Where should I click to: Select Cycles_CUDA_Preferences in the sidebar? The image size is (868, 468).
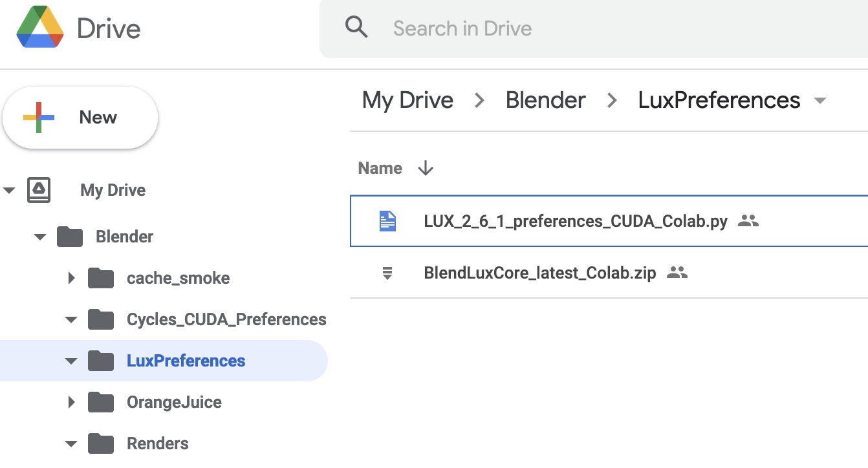click(226, 319)
